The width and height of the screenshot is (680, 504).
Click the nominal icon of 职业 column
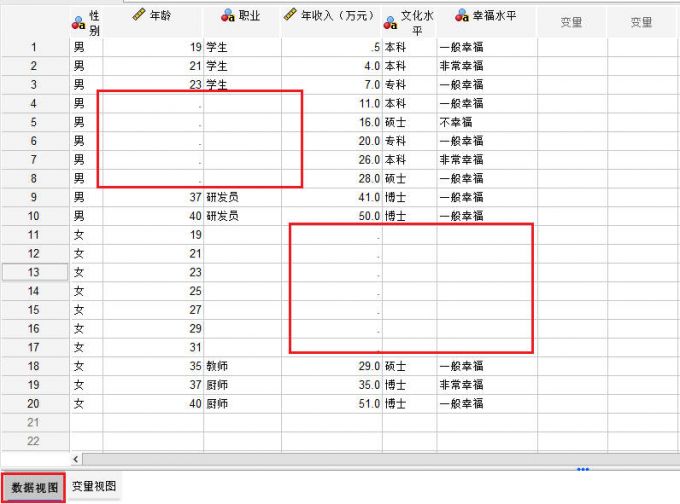pyautogui.click(x=228, y=16)
